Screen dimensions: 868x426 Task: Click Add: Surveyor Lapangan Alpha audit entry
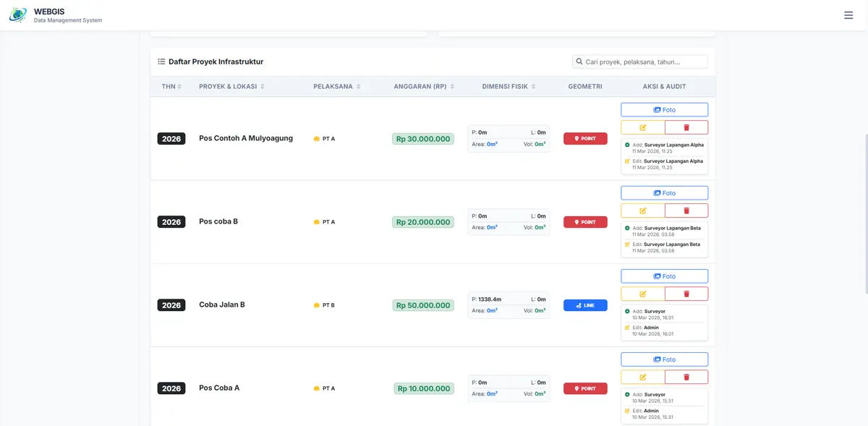pyautogui.click(x=664, y=148)
